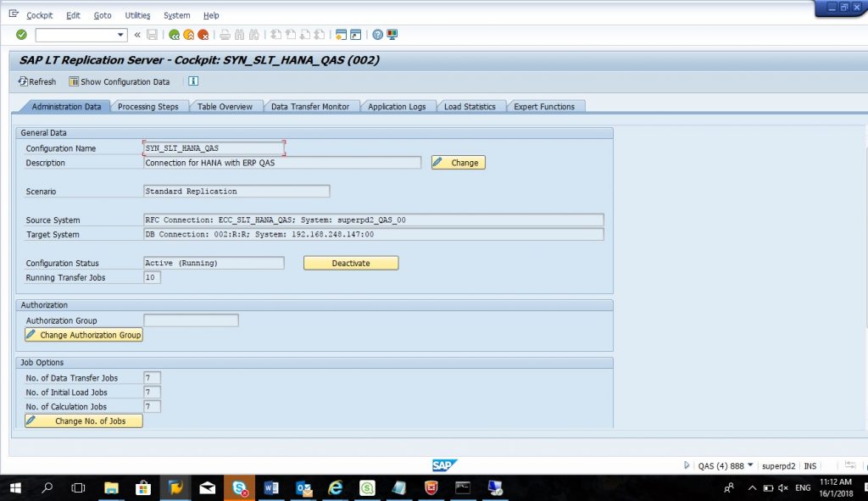The image size is (868, 501).
Task: Open the Application Logs tab
Action: click(397, 107)
